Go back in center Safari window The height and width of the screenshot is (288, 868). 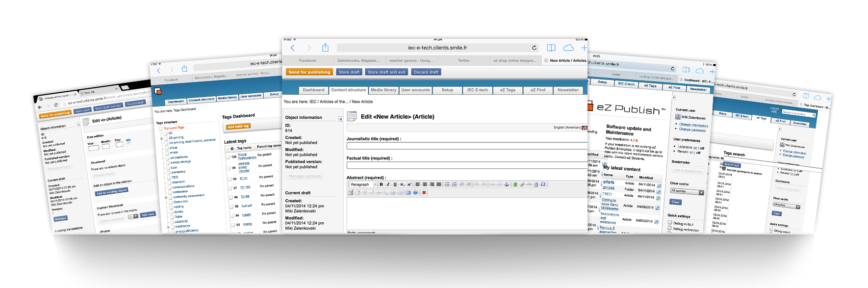[x=293, y=48]
